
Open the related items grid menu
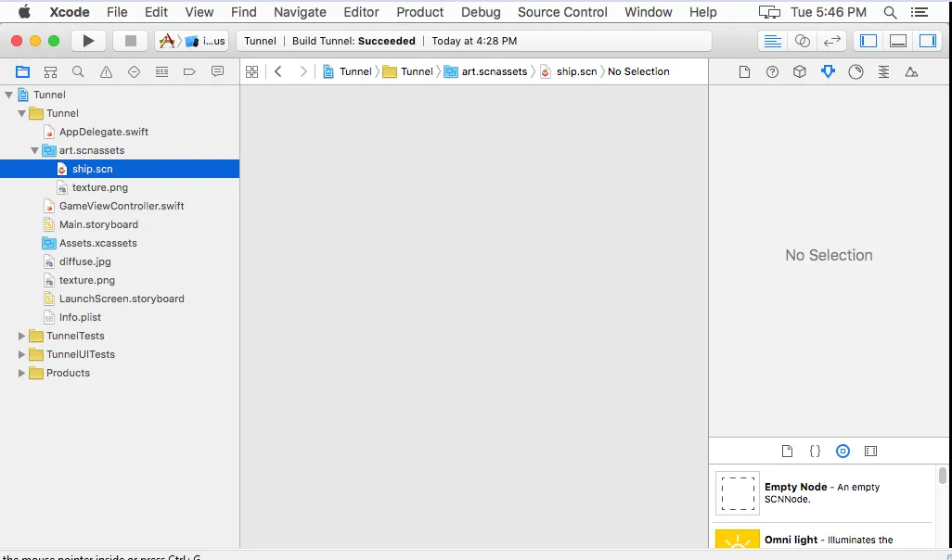coord(252,71)
